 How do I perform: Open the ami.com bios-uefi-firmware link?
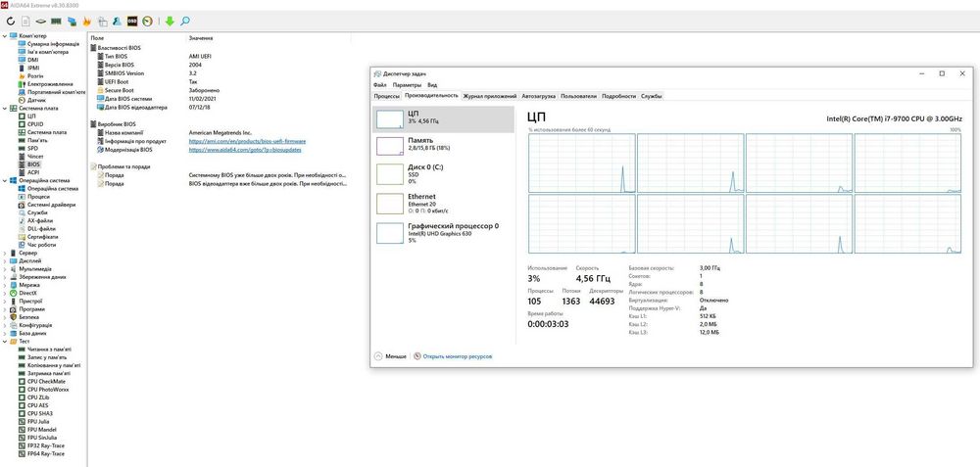[x=248, y=141]
